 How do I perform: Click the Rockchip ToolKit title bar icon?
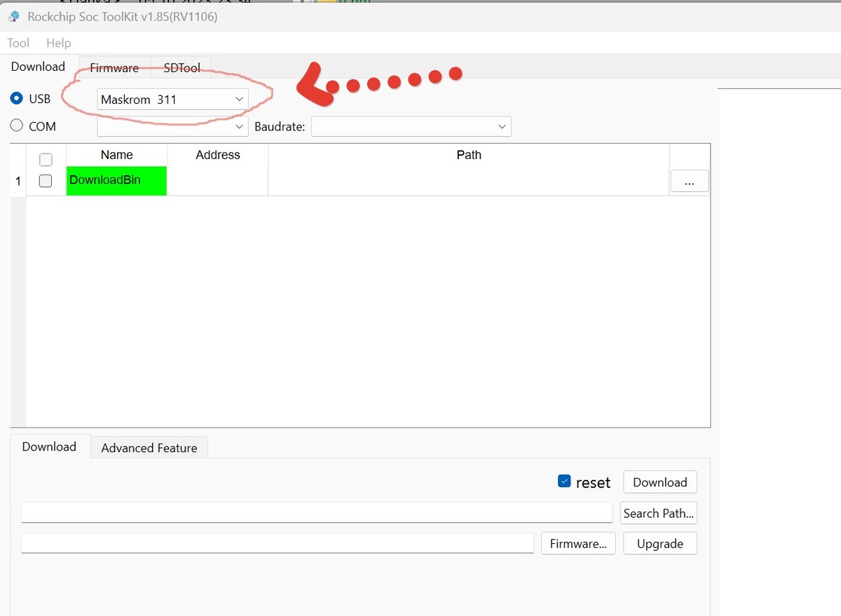(14, 17)
